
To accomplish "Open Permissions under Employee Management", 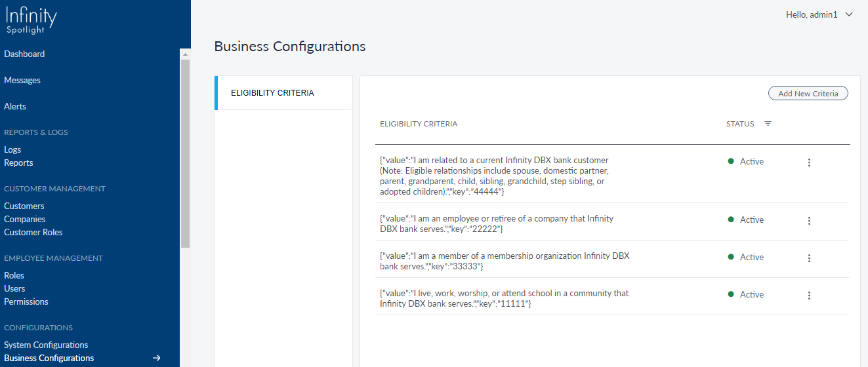I will [26, 302].
